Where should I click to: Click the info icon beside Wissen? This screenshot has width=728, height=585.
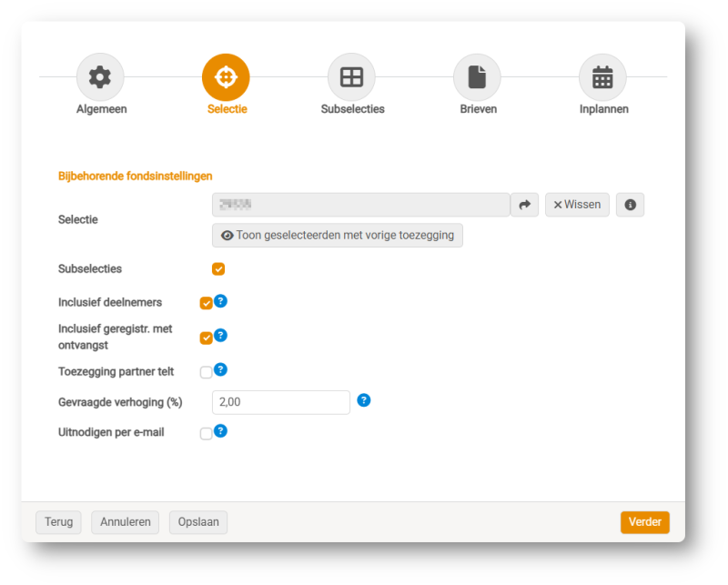pos(630,205)
